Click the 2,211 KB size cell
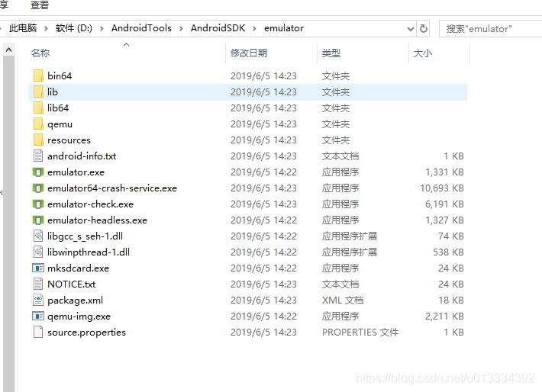 444,316
